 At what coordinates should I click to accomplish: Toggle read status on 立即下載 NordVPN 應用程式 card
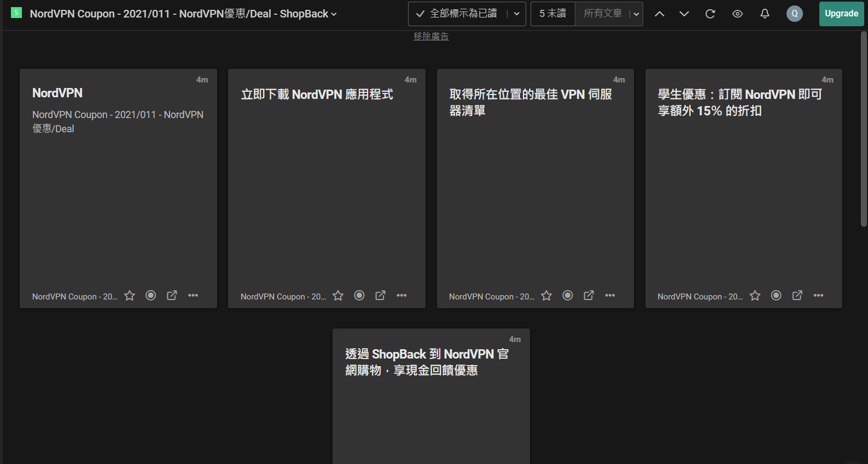click(359, 296)
